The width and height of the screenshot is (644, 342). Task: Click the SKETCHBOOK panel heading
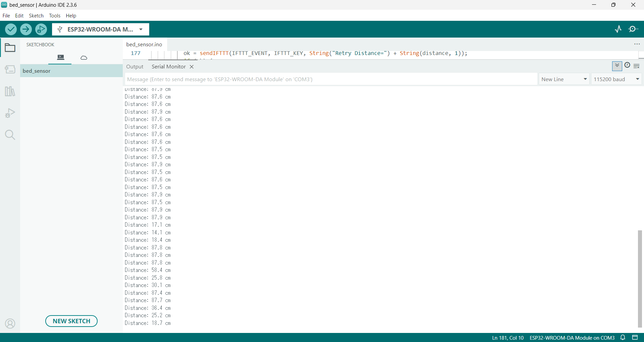pyautogui.click(x=40, y=45)
